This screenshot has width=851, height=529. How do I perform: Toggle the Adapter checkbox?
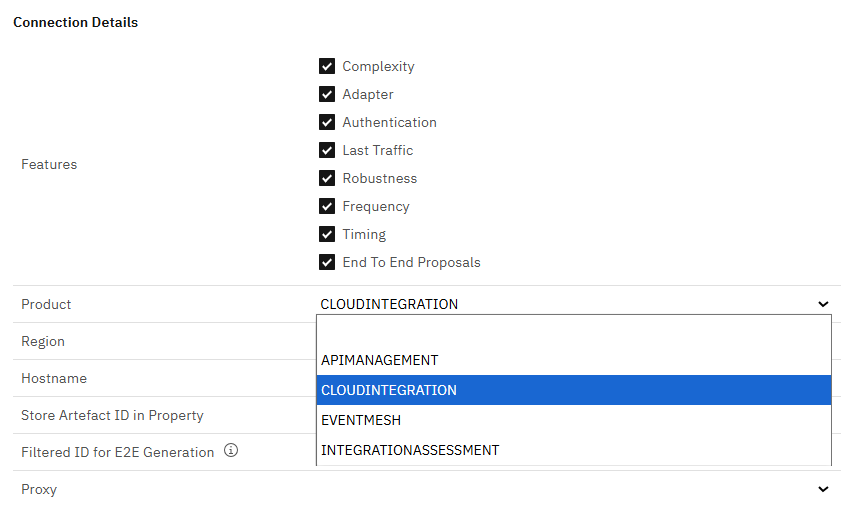pyautogui.click(x=326, y=95)
